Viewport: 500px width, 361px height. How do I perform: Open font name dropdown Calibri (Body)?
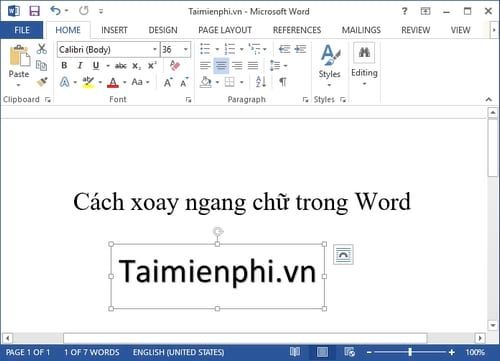[154, 49]
